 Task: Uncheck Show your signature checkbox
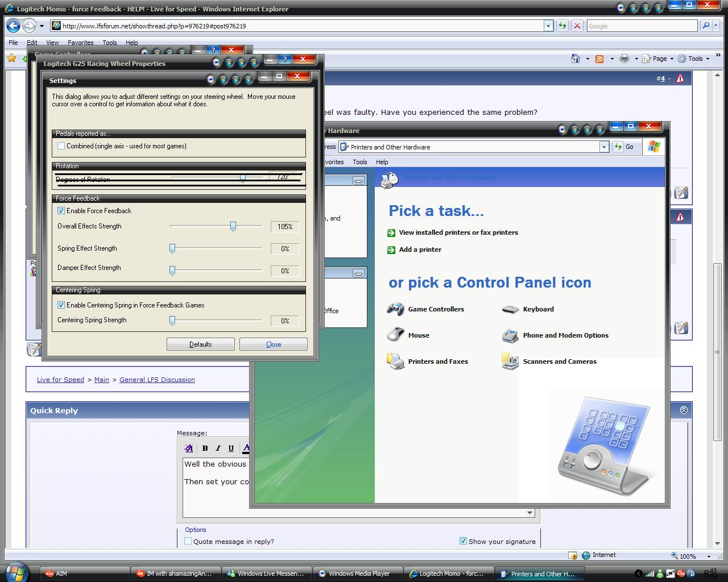(463, 541)
